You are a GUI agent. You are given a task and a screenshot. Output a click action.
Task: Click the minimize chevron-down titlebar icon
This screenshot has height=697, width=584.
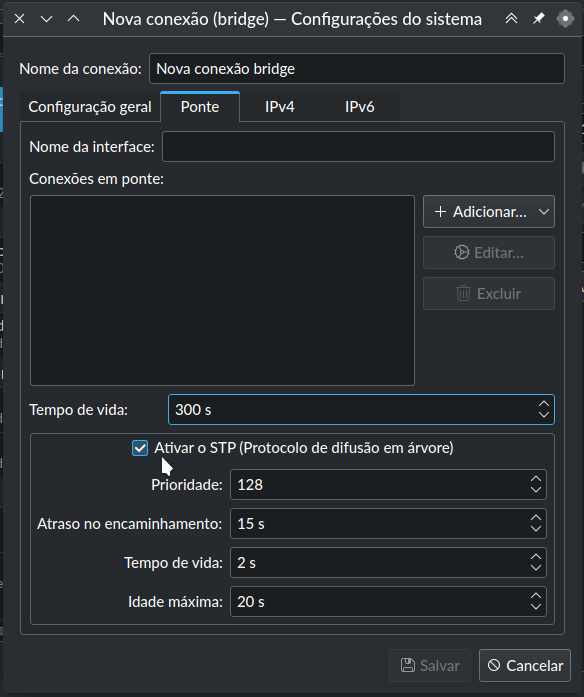(47, 19)
